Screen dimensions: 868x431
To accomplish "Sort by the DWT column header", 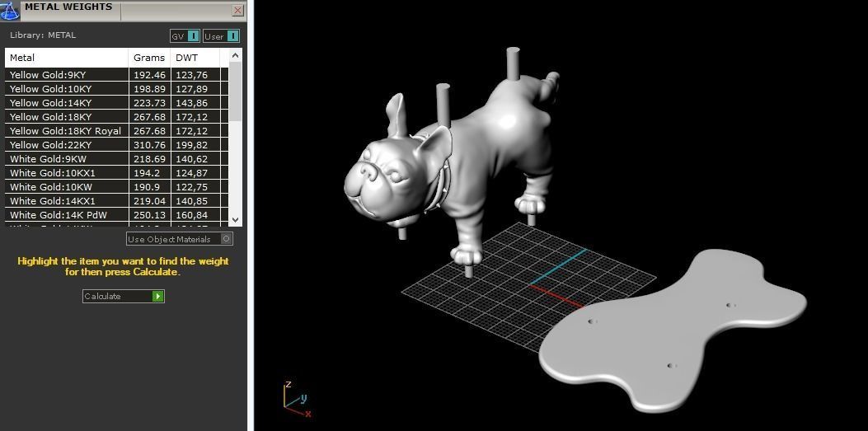I will click(x=195, y=58).
